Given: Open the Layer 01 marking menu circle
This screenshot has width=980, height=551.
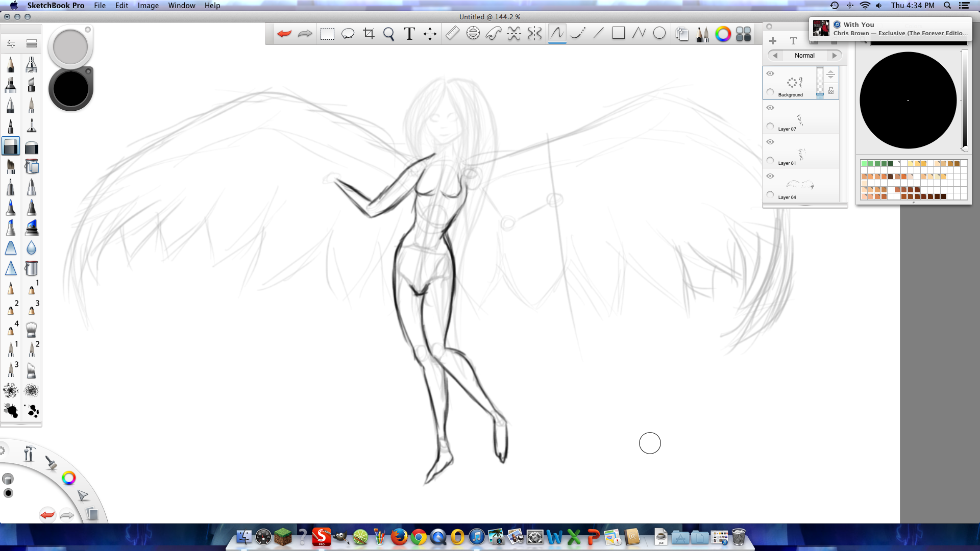Looking at the screenshot, I should [770, 161].
